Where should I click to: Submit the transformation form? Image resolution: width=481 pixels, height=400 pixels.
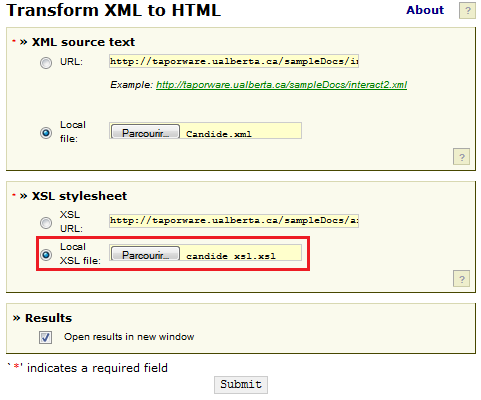coord(241,384)
